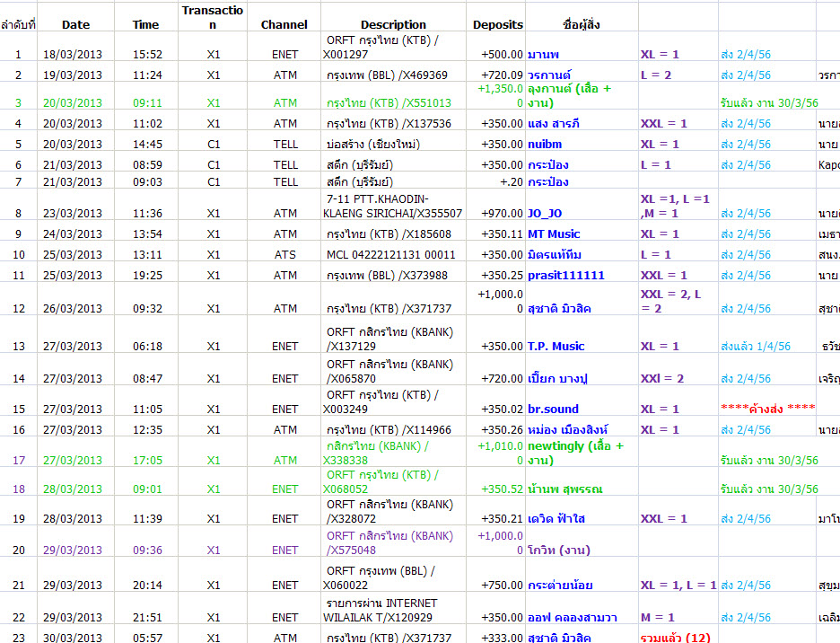Click the deposit cell +350.02
840x643 pixels.
coord(495,401)
